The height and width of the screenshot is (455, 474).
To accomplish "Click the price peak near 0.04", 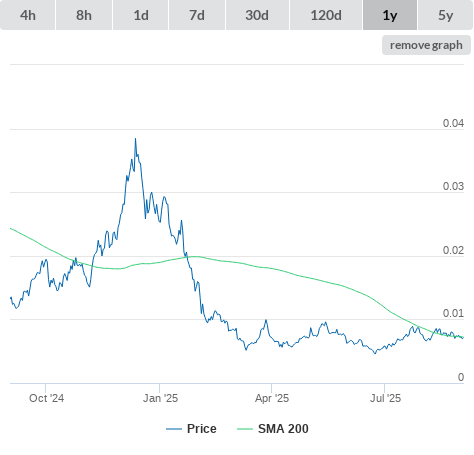I will pyautogui.click(x=135, y=139).
